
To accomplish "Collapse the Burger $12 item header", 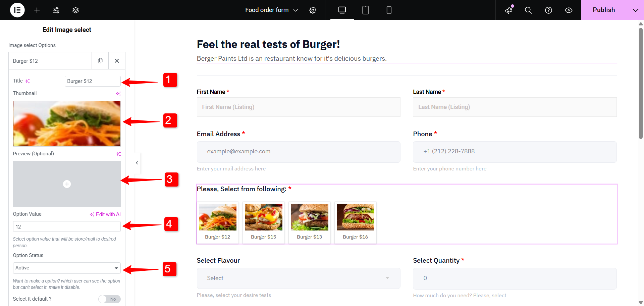I will pyautogui.click(x=50, y=61).
